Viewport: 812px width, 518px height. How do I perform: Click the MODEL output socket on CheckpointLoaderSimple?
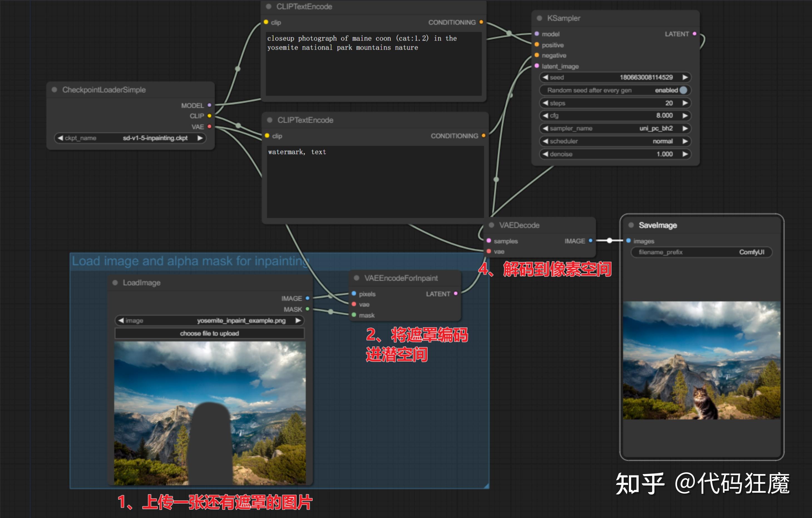click(209, 105)
